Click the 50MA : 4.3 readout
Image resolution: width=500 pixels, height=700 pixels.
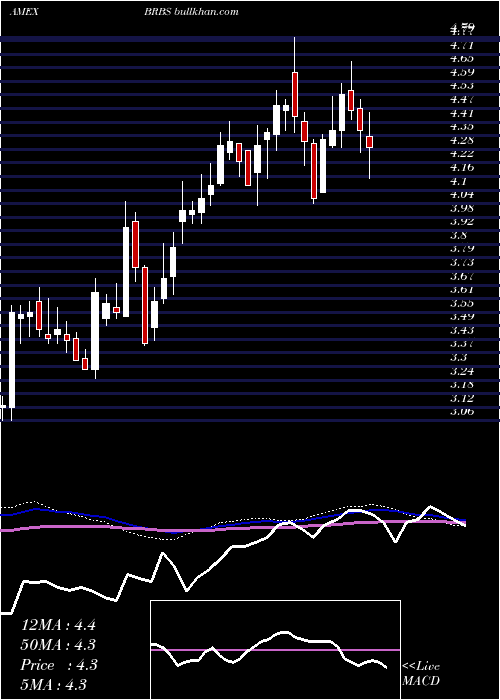click(x=58, y=645)
